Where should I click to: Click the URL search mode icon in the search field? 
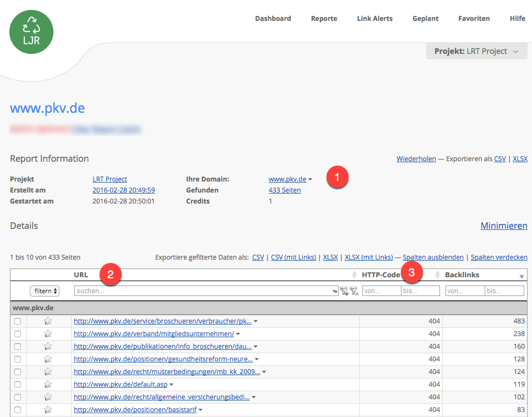pyautogui.click(x=335, y=291)
